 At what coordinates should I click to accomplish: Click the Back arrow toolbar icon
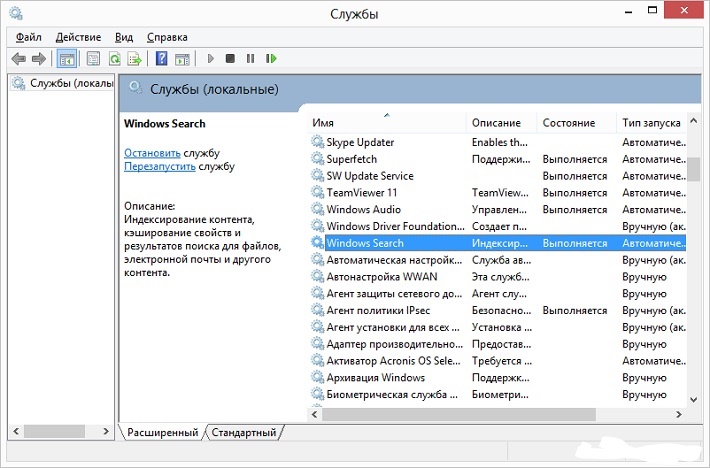(x=19, y=58)
